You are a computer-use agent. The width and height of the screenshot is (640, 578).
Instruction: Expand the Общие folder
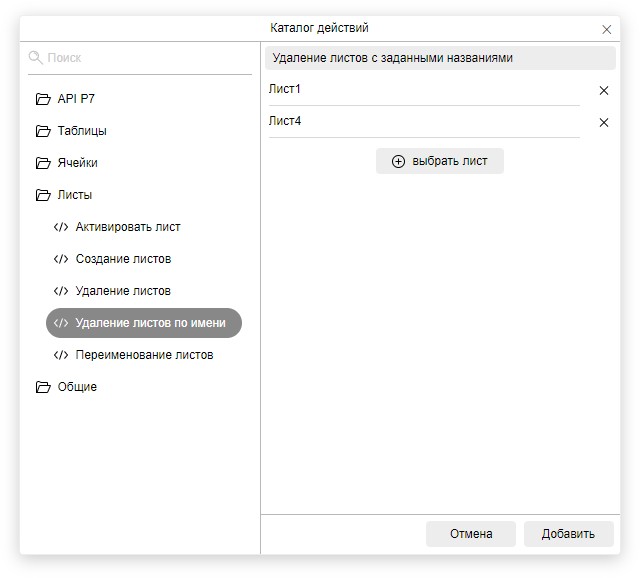point(43,387)
